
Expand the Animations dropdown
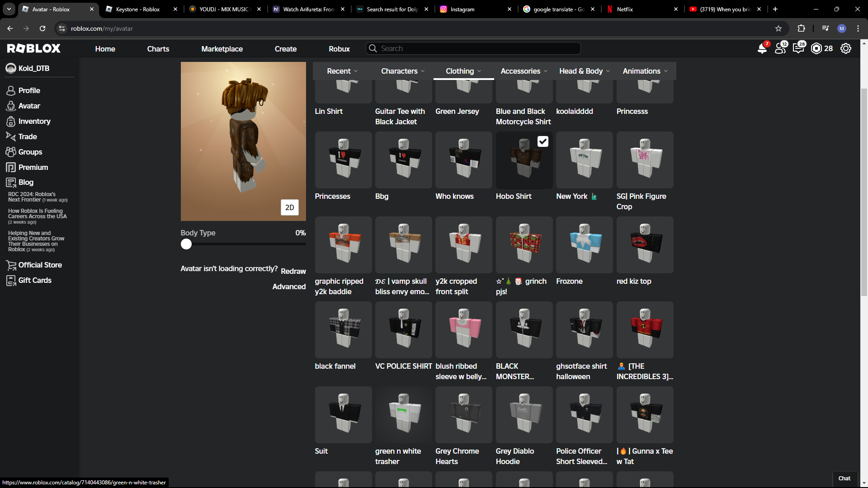(645, 71)
